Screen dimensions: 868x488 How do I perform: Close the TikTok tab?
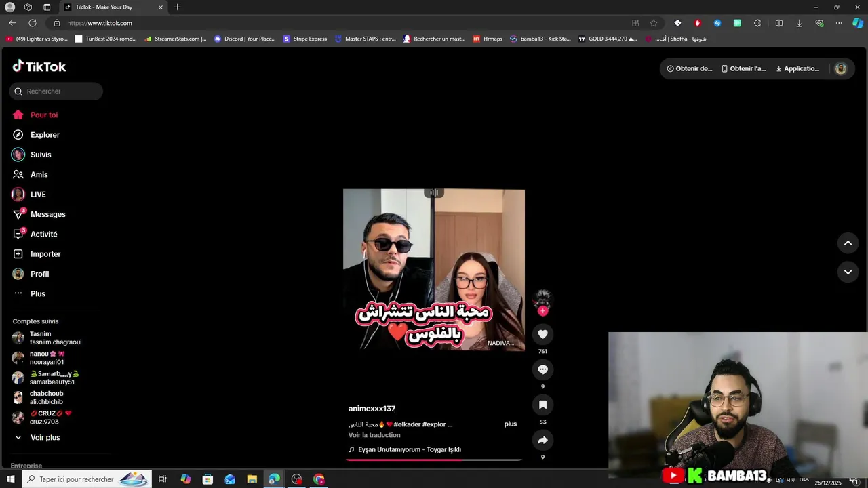pos(161,7)
